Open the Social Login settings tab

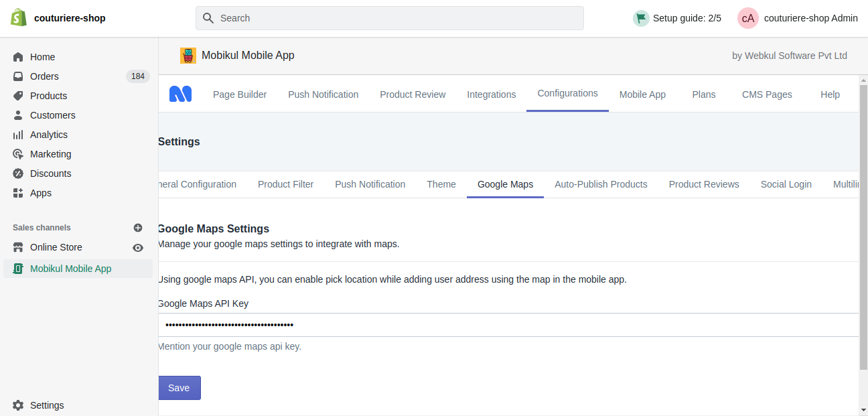[x=786, y=184]
